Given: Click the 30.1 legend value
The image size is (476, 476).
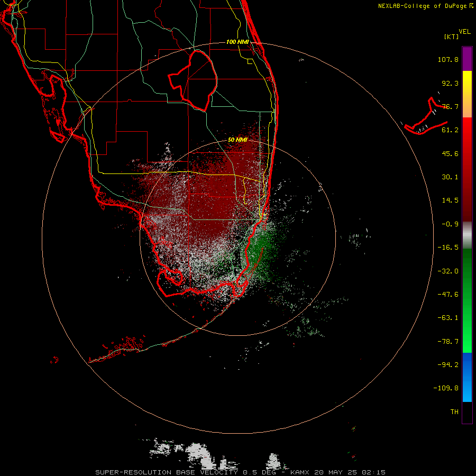Looking at the screenshot, I should coord(450,177).
